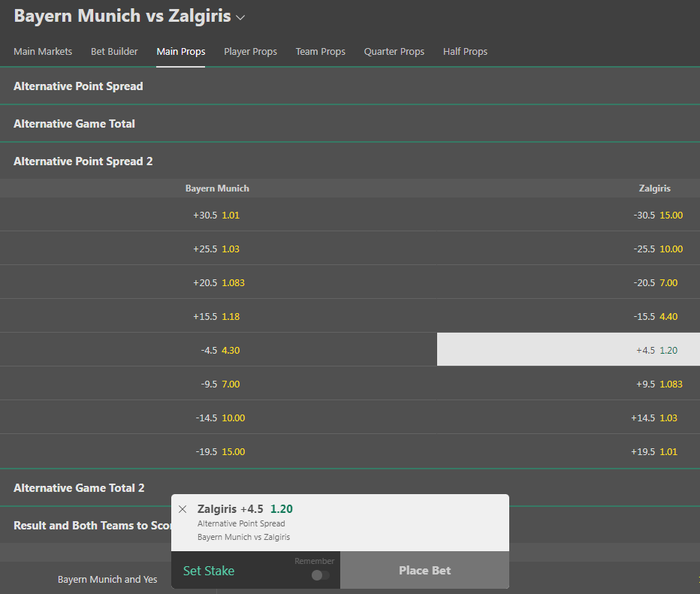The width and height of the screenshot is (700, 594).
Task: Select Bayern Munich +30.5 at 1.01
Action: pyautogui.click(x=217, y=215)
